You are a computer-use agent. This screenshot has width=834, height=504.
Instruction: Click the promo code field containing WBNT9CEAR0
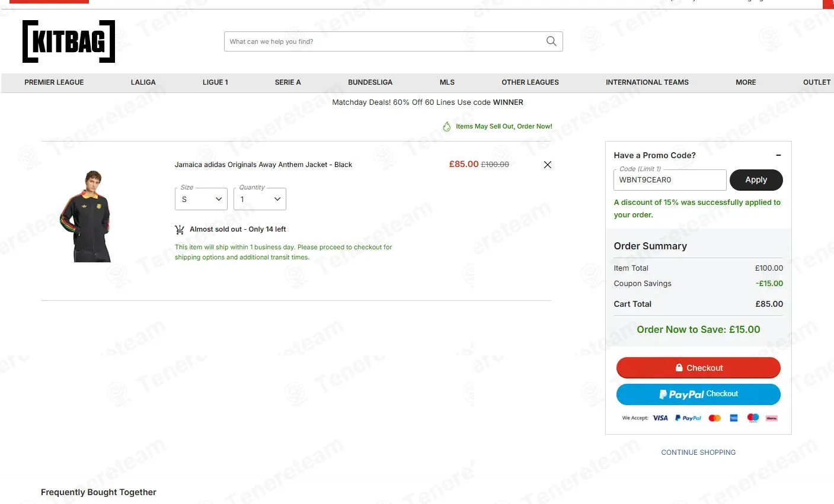pos(670,180)
